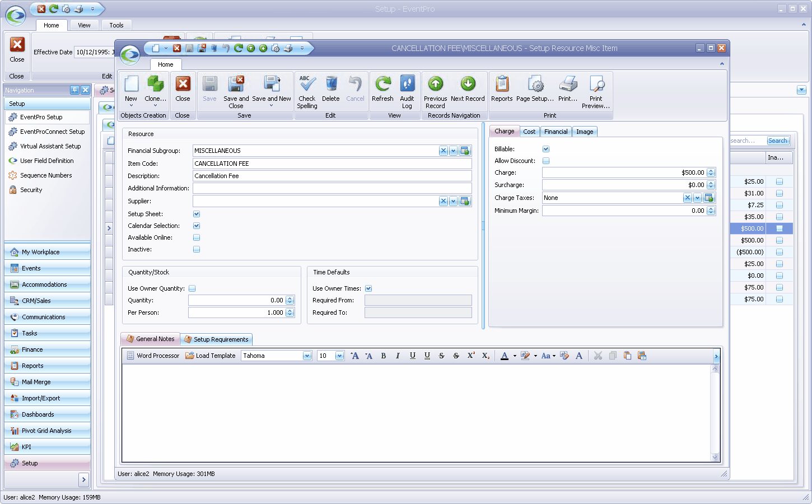
Task: Click the Charge field spinner
Action: (711, 172)
